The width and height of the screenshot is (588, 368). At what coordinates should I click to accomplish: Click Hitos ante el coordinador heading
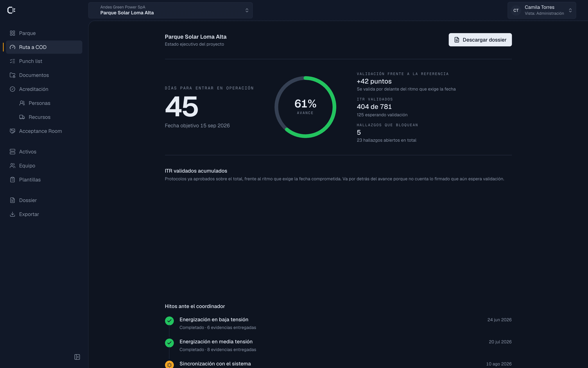click(195, 306)
